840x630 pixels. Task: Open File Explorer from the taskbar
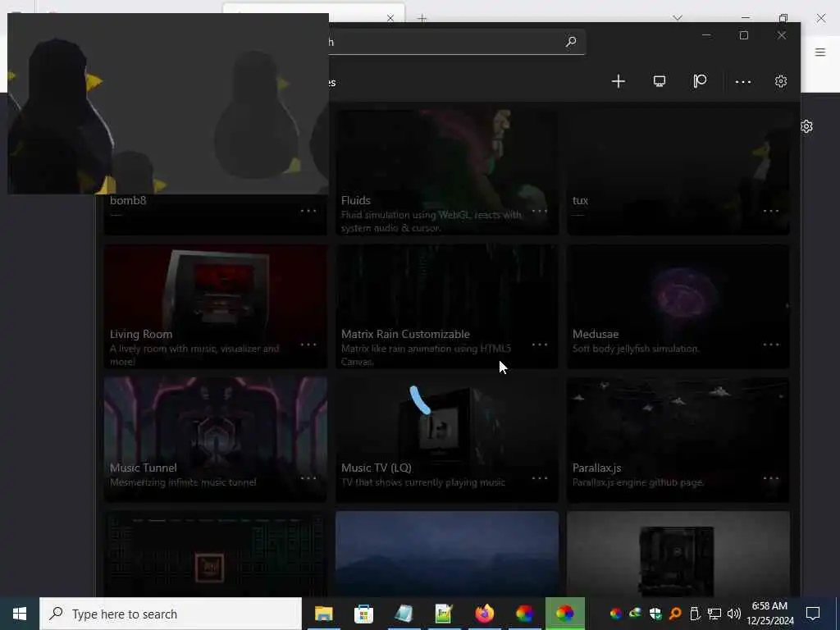tap(323, 614)
